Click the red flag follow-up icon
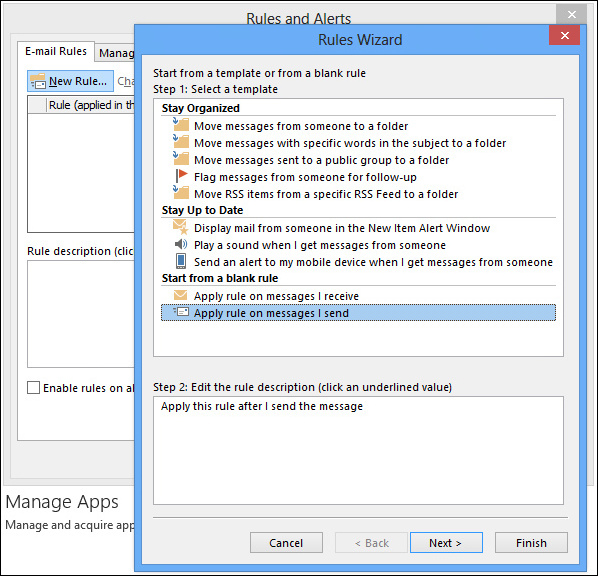The image size is (598, 576). (x=182, y=176)
